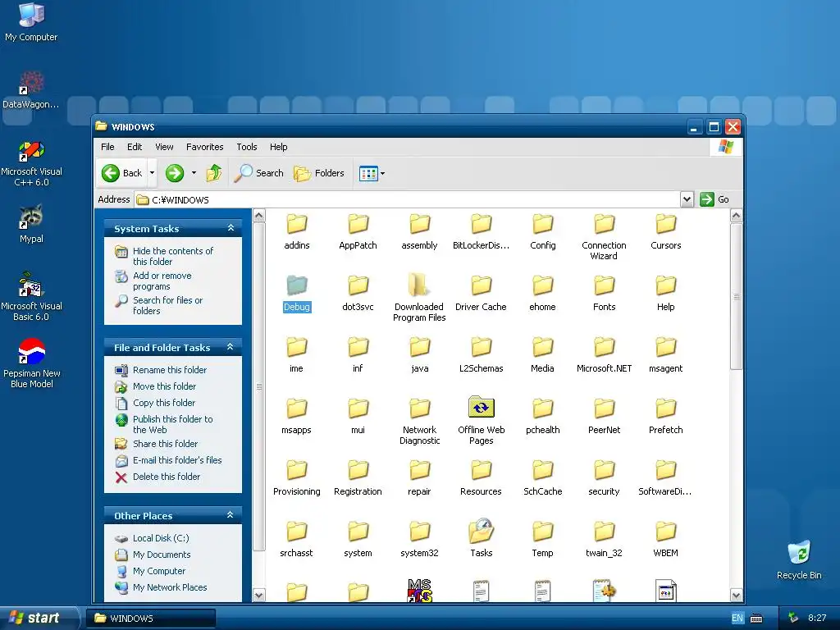This screenshot has height=630, width=840.
Task: Select Microsoft Visual C++ 6.0 desktop shortcut
Action: (x=31, y=163)
